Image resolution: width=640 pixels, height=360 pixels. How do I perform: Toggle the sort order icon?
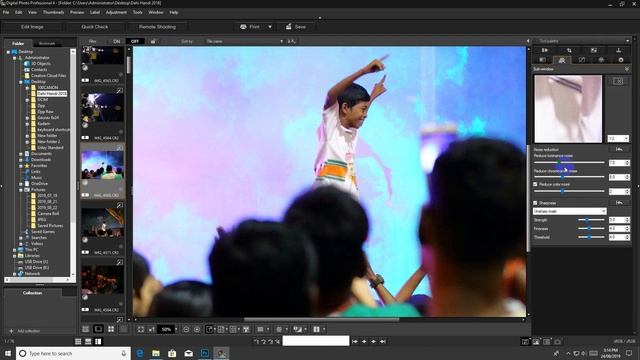tap(291, 41)
